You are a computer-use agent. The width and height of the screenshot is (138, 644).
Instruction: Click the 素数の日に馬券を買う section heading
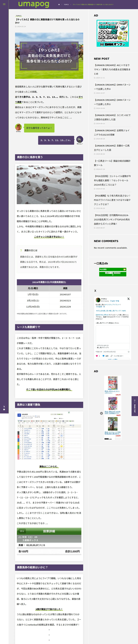click(x=49, y=157)
